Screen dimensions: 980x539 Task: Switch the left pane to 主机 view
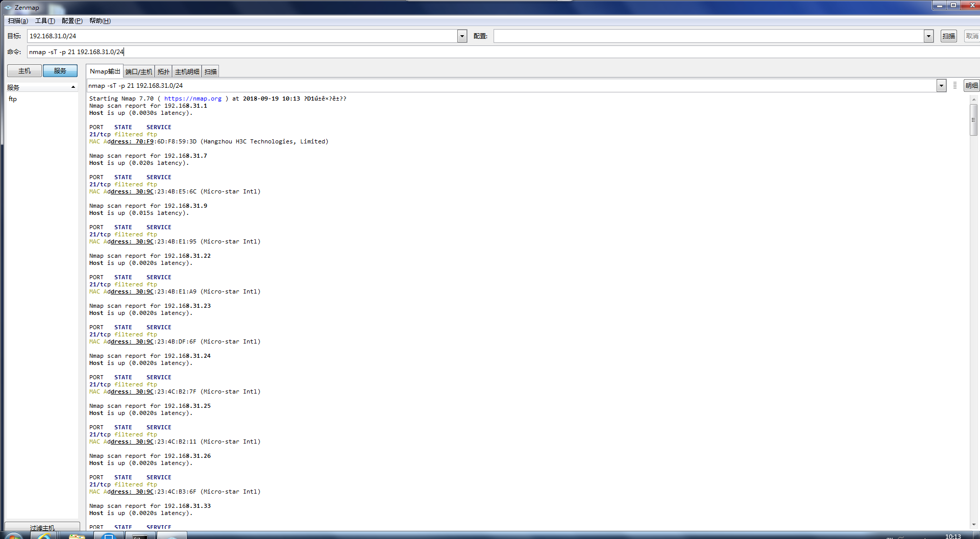pyautogui.click(x=24, y=71)
